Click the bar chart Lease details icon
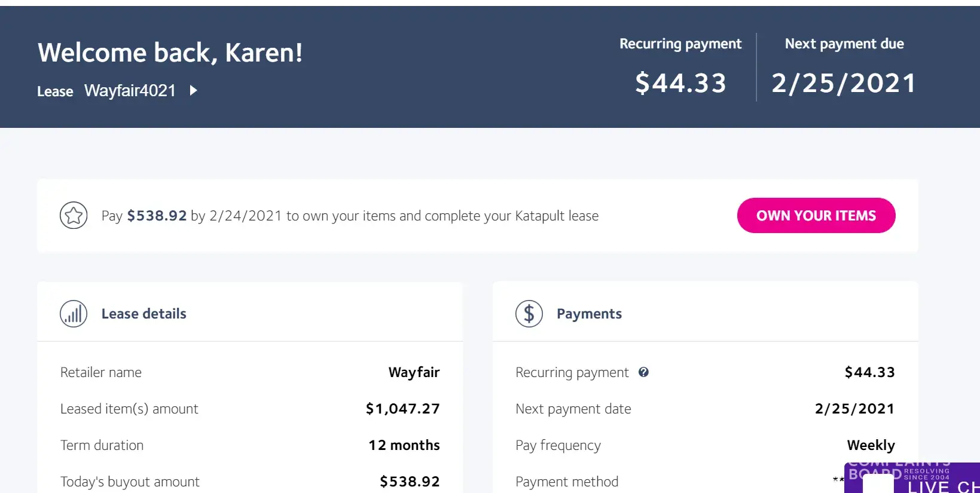This screenshot has height=493, width=980. (74, 314)
